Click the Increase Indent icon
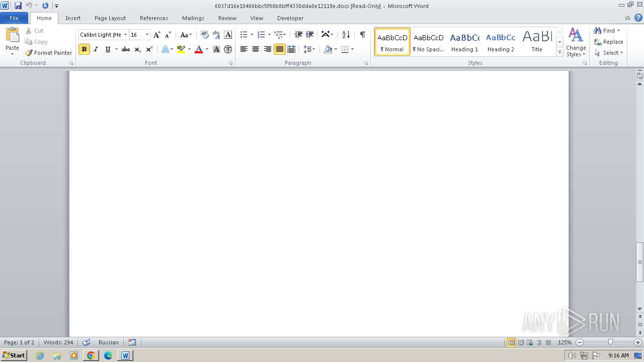This screenshot has height=362, width=644. (x=310, y=35)
